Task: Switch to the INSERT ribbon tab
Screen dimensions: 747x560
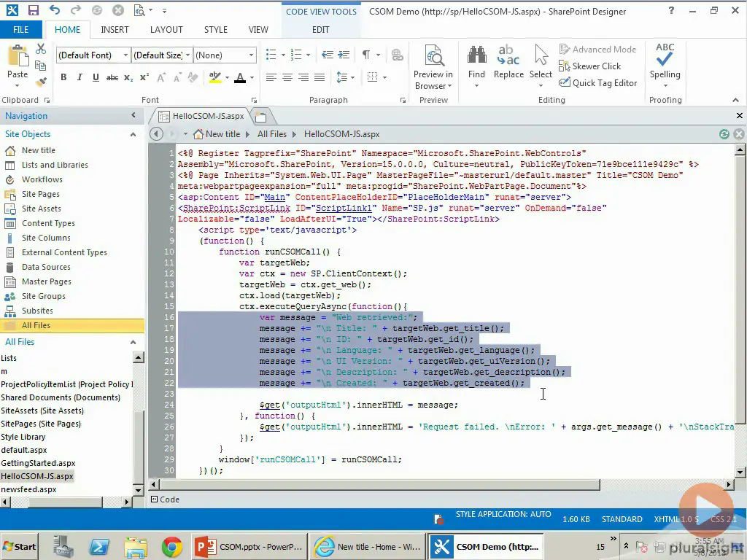Action: pyautogui.click(x=115, y=29)
